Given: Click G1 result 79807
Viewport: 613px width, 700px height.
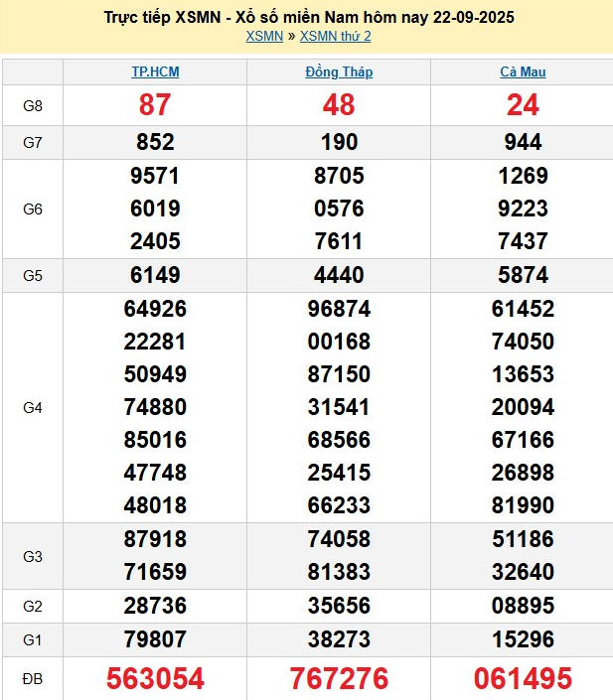Looking at the screenshot, I should point(155,638).
